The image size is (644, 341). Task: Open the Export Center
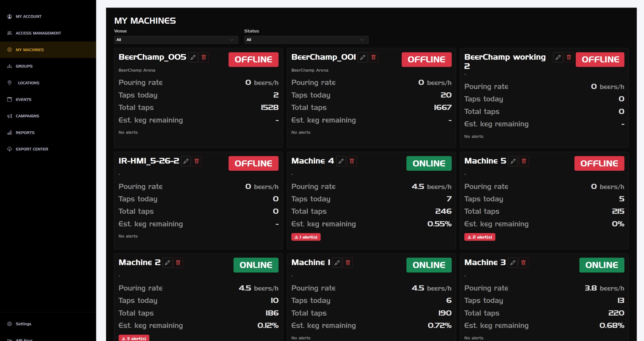(48, 149)
